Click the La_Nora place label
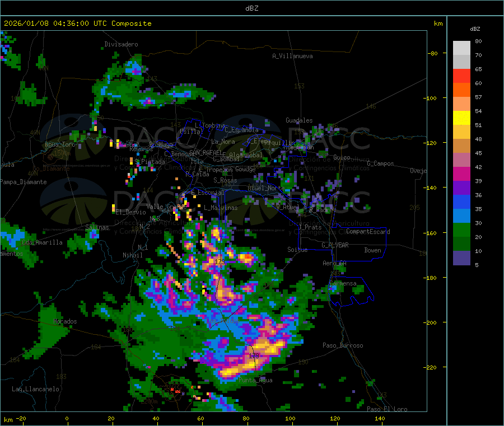 pyautogui.click(x=223, y=142)
